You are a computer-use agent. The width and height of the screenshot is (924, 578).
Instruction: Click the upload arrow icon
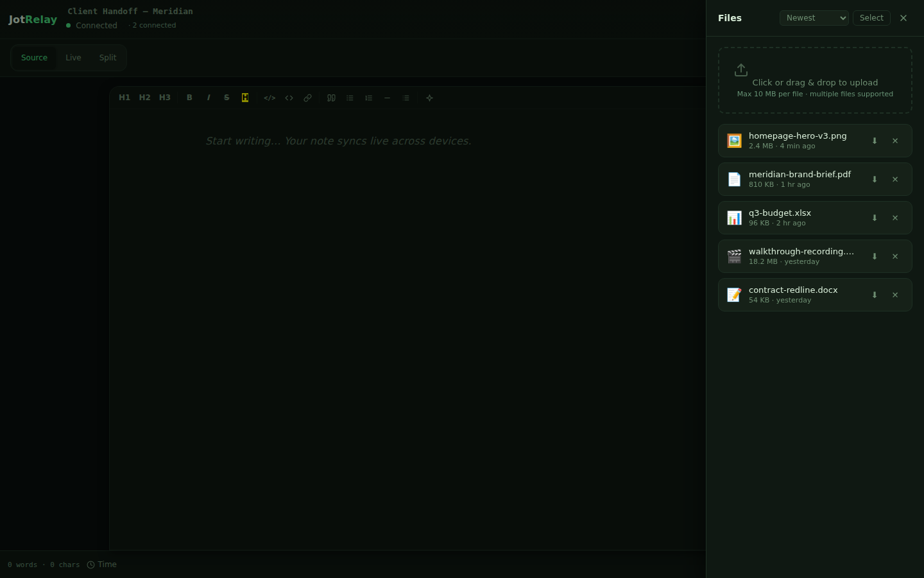tap(741, 69)
